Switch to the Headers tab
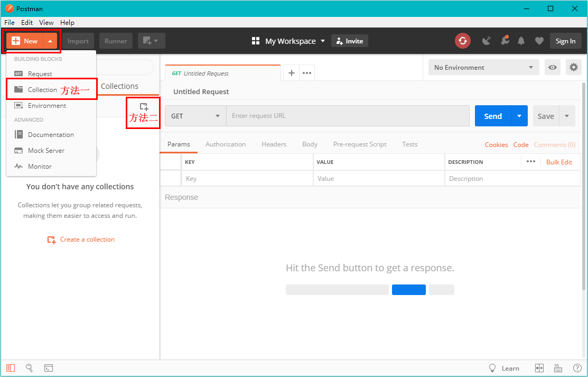This screenshot has width=588, height=377. point(274,144)
